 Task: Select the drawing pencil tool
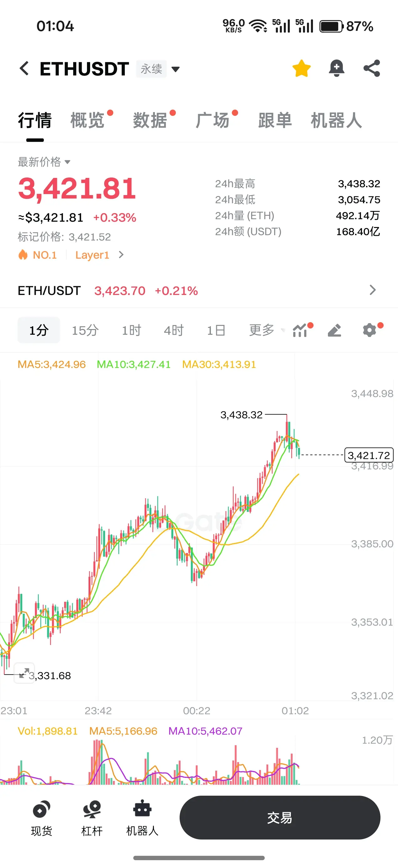(x=335, y=330)
